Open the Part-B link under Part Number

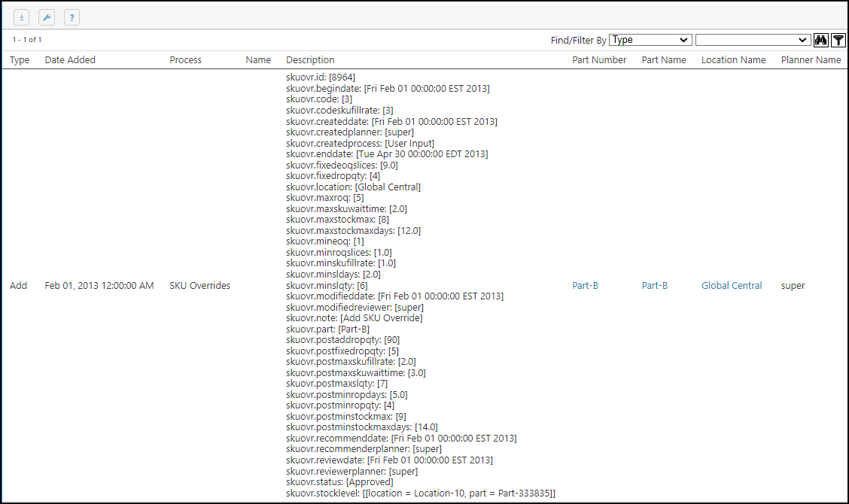(585, 286)
